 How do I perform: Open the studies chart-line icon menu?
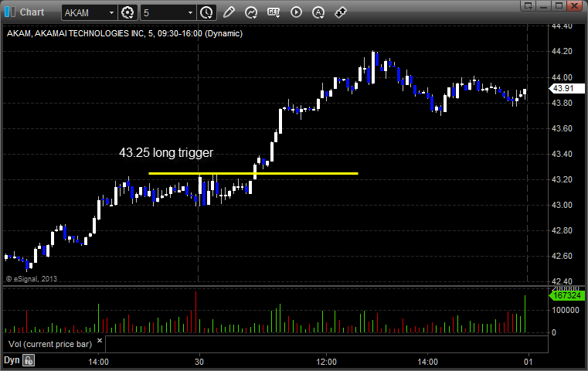251,12
